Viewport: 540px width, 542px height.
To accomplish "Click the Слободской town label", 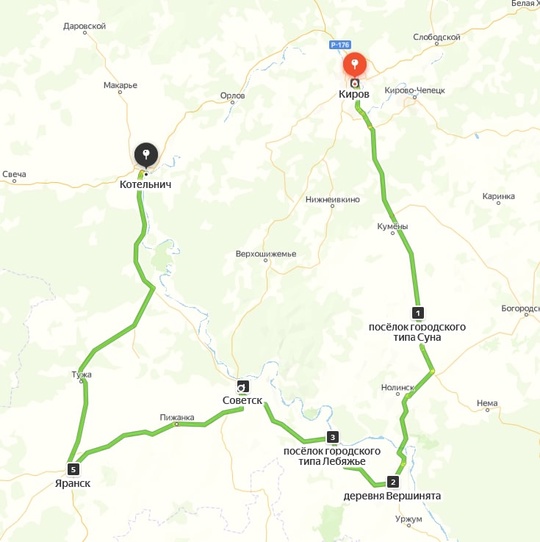I will pos(436,37).
